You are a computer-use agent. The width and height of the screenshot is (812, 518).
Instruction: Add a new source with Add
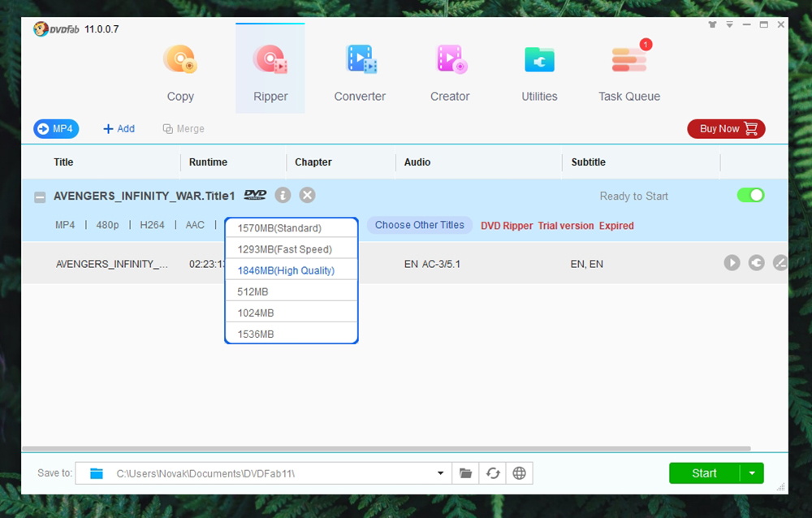point(119,129)
